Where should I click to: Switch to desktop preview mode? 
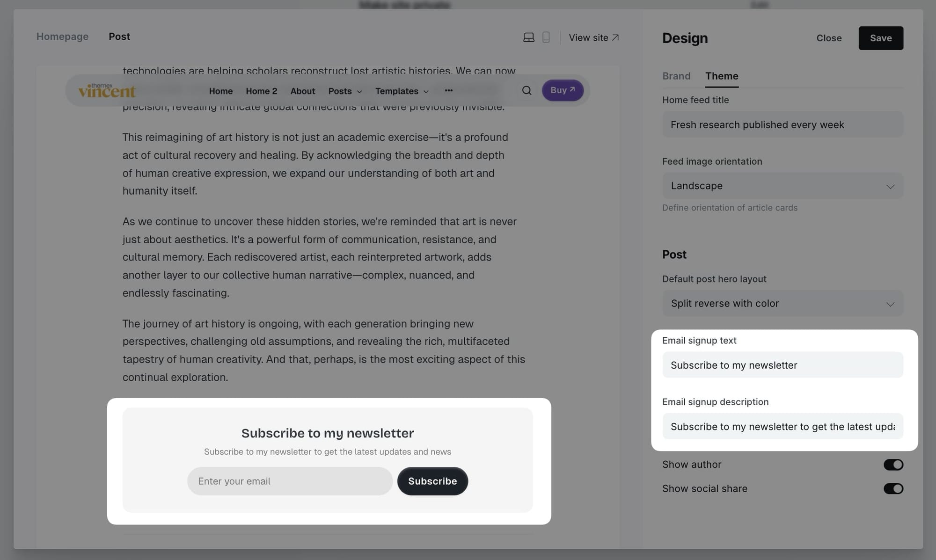click(x=528, y=37)
